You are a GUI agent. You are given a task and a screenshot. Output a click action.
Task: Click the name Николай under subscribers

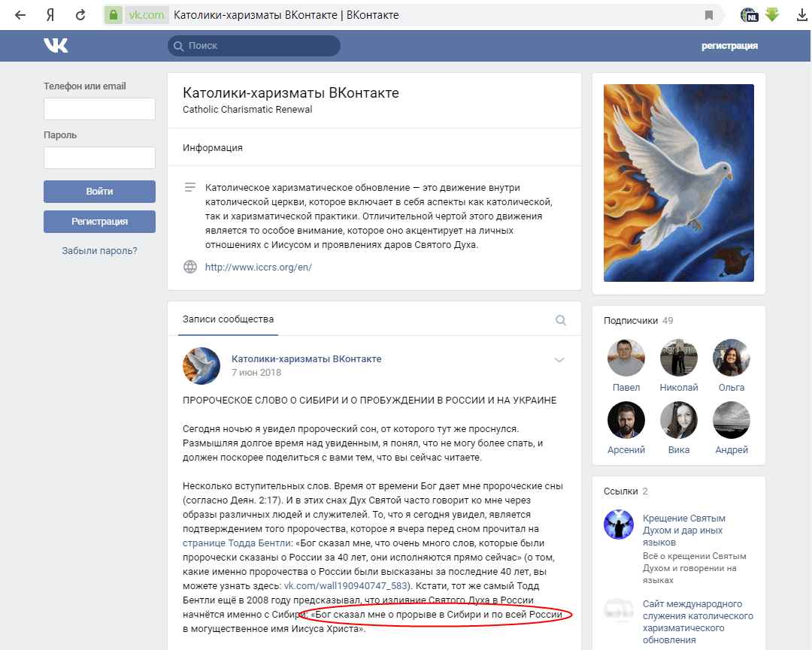(x=678, y=387)
